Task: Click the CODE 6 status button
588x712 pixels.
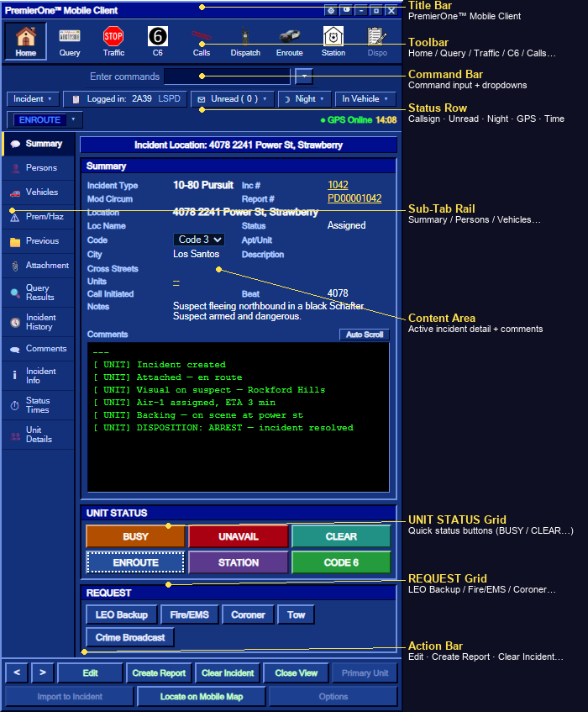Action: (341, 562)
